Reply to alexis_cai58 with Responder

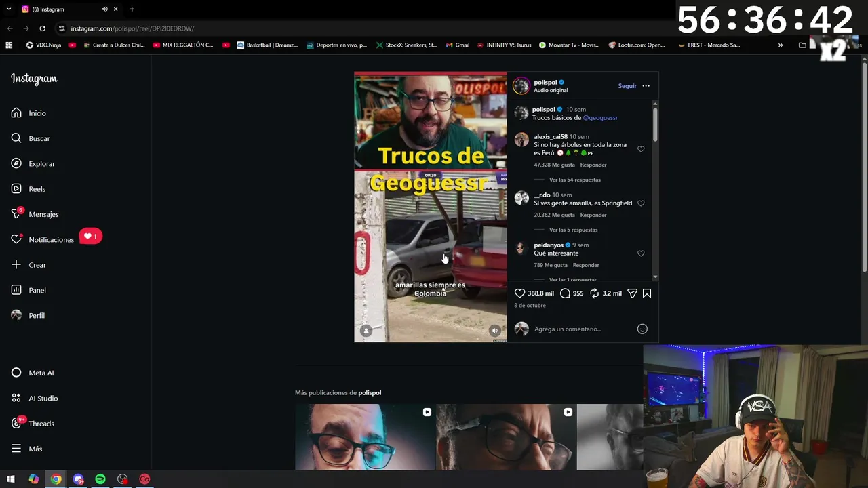pyautogui.click(x=593, y=165)
